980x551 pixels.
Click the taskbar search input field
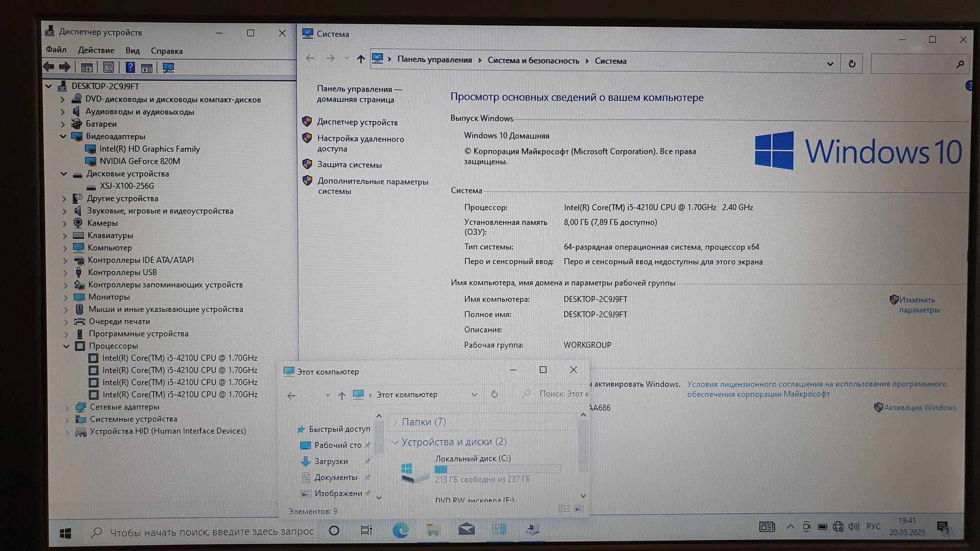211,531
